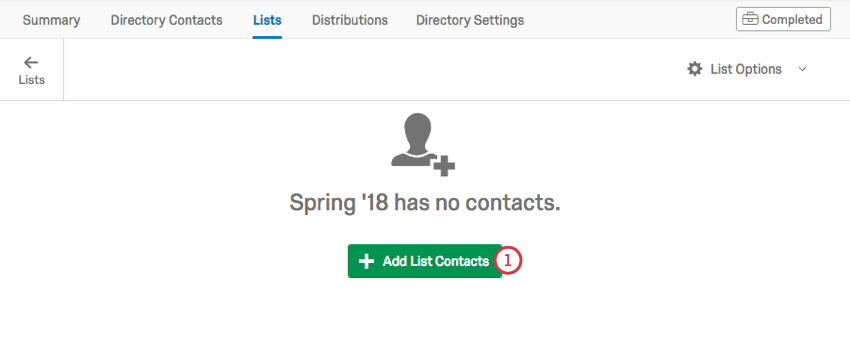Click the small plus badge on person icon
The height and width of the screenshot is (361, 850).
[x=444, y=165]
